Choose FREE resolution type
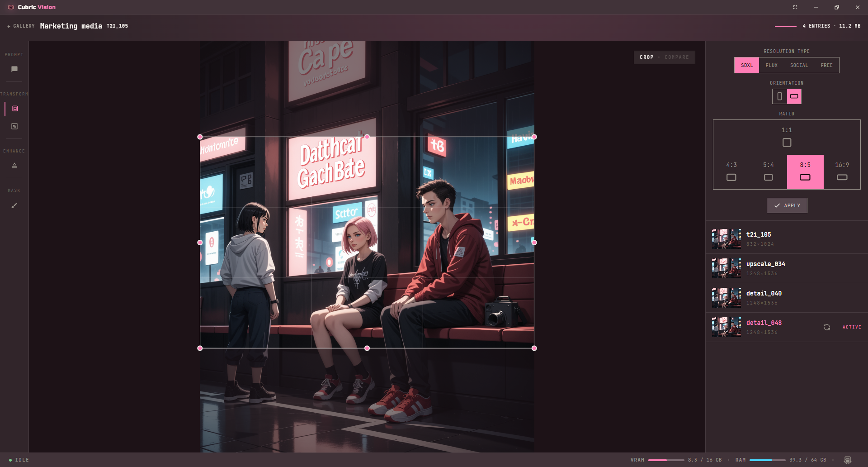Screen dimensions: 868x467 coord(826,65)
